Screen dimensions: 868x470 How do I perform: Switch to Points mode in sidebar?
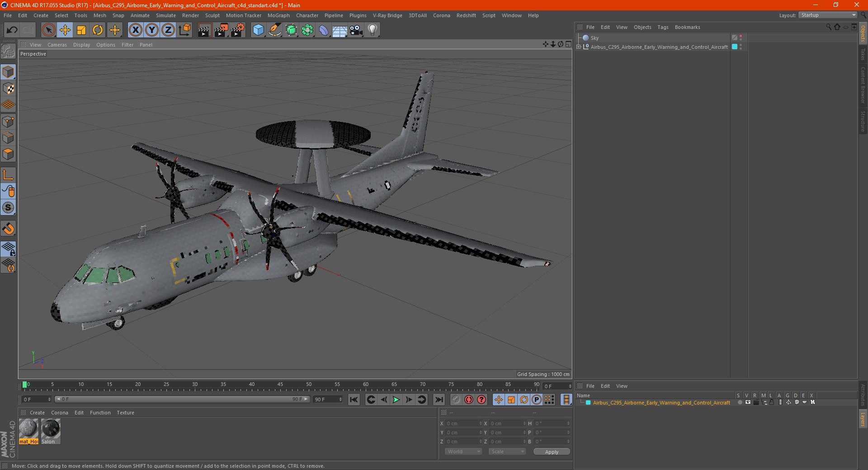[x=8, y=122]
